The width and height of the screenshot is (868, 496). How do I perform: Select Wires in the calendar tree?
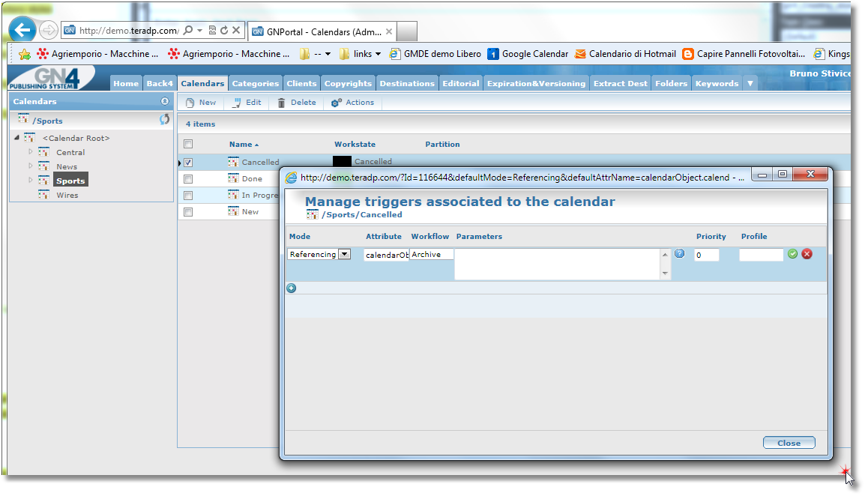tap(67, 195)
